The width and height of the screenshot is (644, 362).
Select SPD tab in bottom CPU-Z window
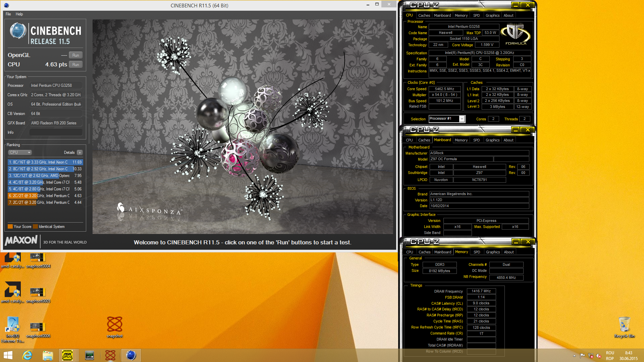click(477, 252)
